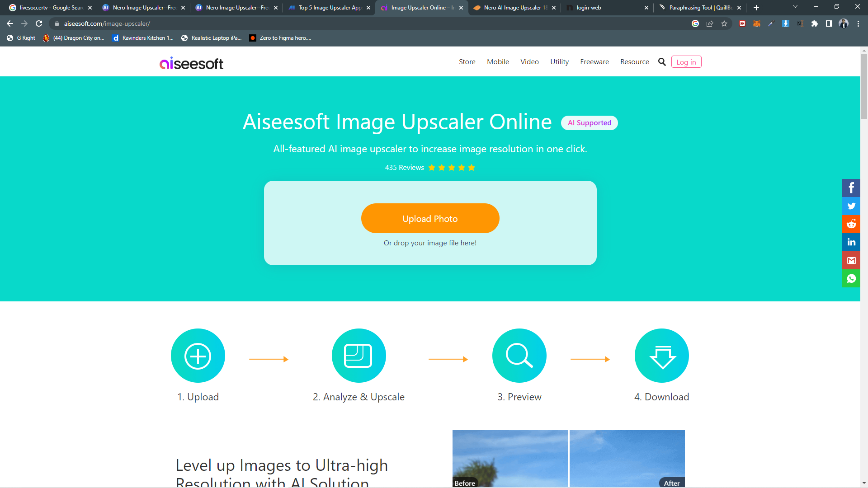Click the '4. Download' step label

661,397
